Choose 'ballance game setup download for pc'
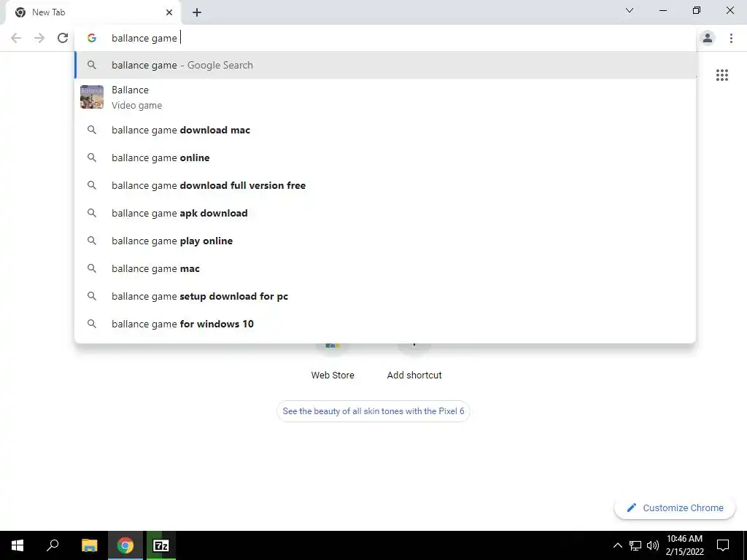Image resolution: width=747 pixels, height=560 pixels. point(385,296)
